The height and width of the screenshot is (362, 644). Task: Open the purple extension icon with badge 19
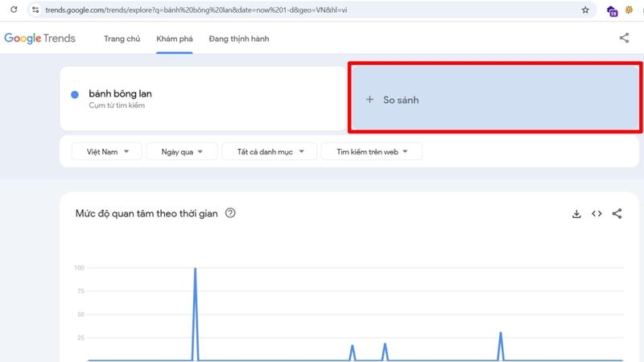coord(612,10)
